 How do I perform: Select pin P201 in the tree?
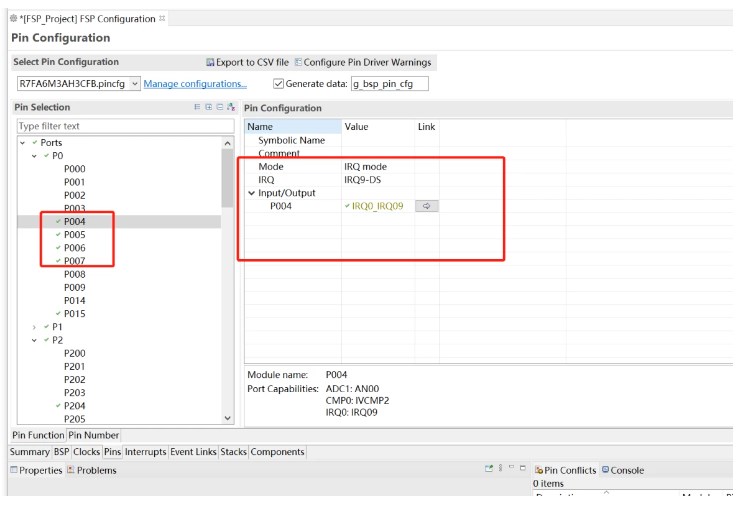(x=75, y=367)
